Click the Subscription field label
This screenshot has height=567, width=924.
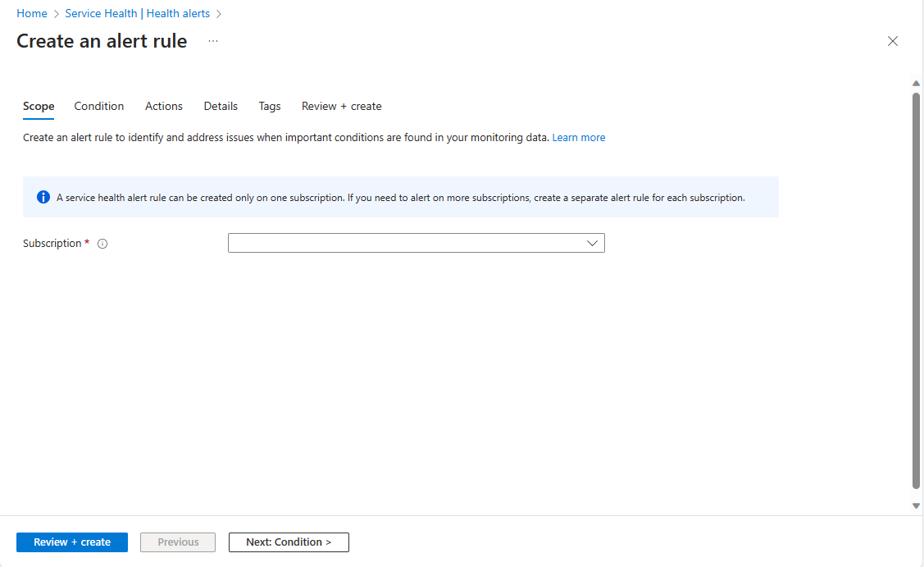52,243
